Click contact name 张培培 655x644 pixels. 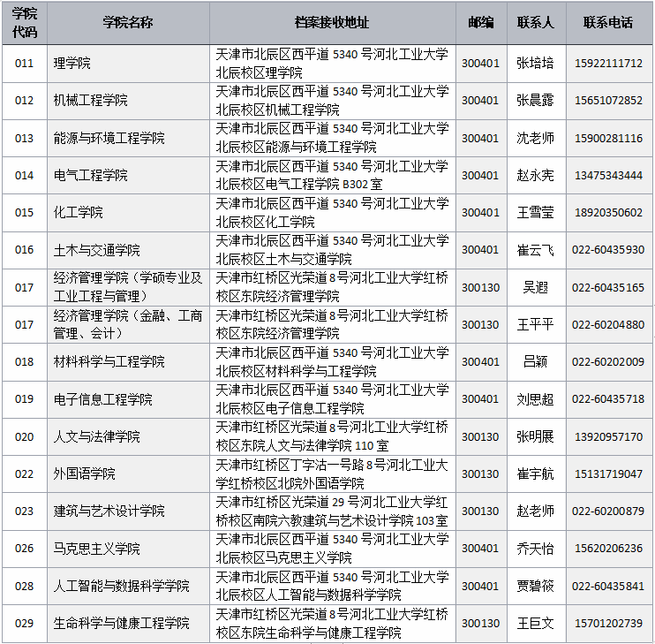tap(536, 63)
